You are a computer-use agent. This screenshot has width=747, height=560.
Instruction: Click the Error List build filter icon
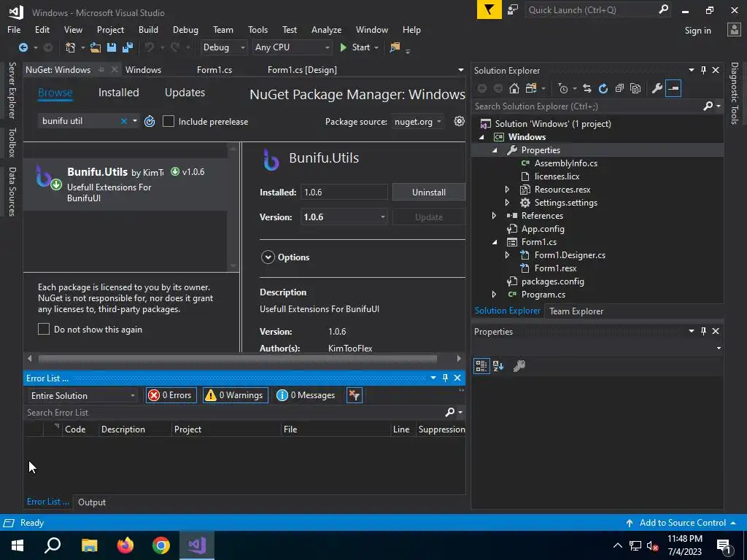(355, 395)
